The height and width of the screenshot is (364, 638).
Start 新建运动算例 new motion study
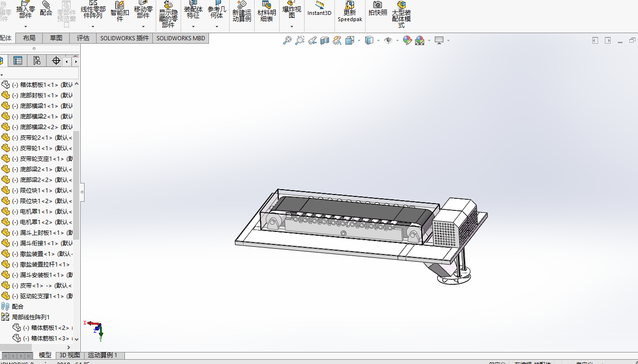click(x=242, y=11)
